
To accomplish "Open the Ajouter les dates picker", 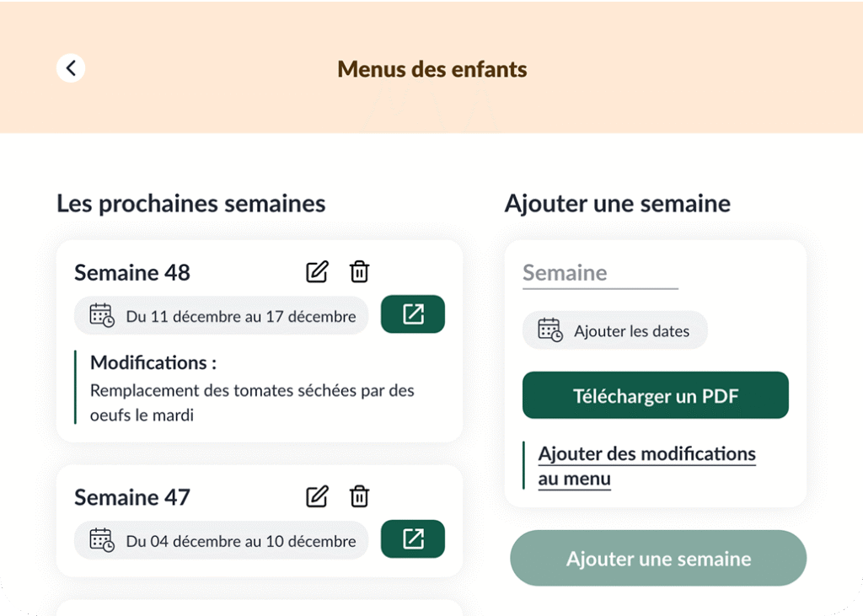I will [x=614, y=330].
